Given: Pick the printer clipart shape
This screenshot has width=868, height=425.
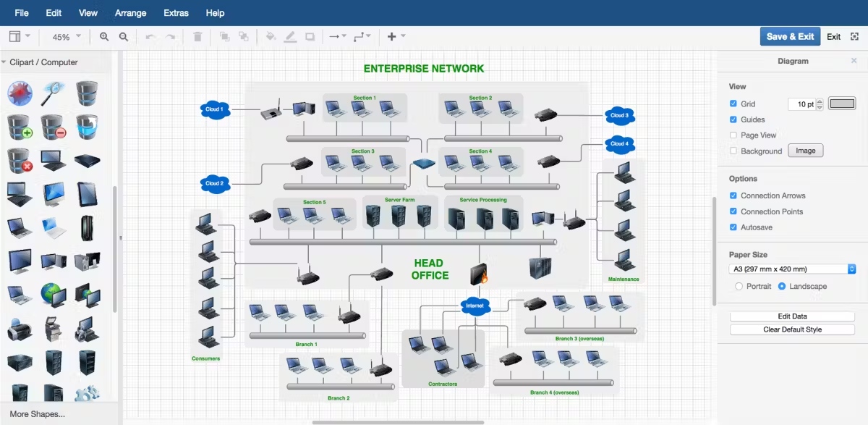Looking at the screenshot, I should [20, 329].
